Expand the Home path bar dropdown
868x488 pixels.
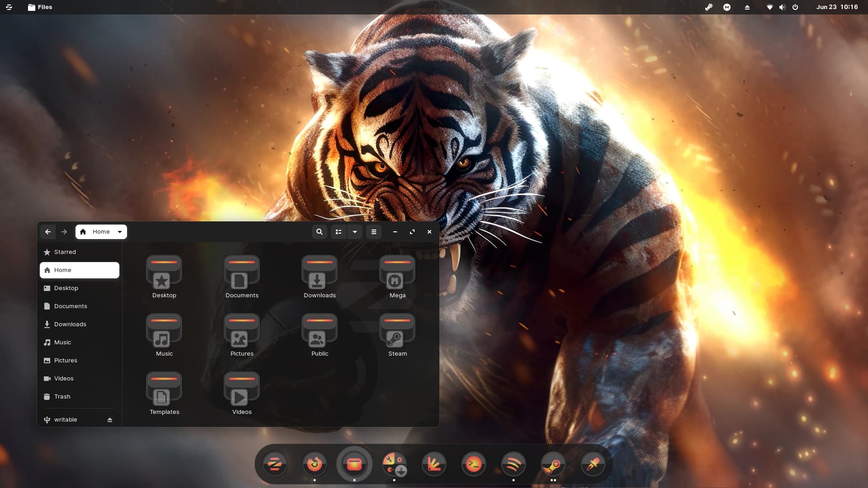point(120,232)
